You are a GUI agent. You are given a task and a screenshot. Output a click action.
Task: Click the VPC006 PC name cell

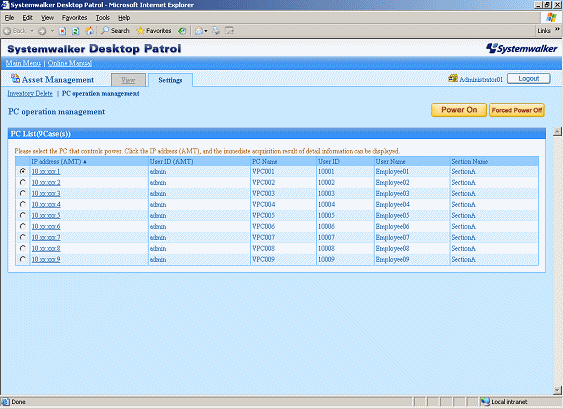[264, 227]
